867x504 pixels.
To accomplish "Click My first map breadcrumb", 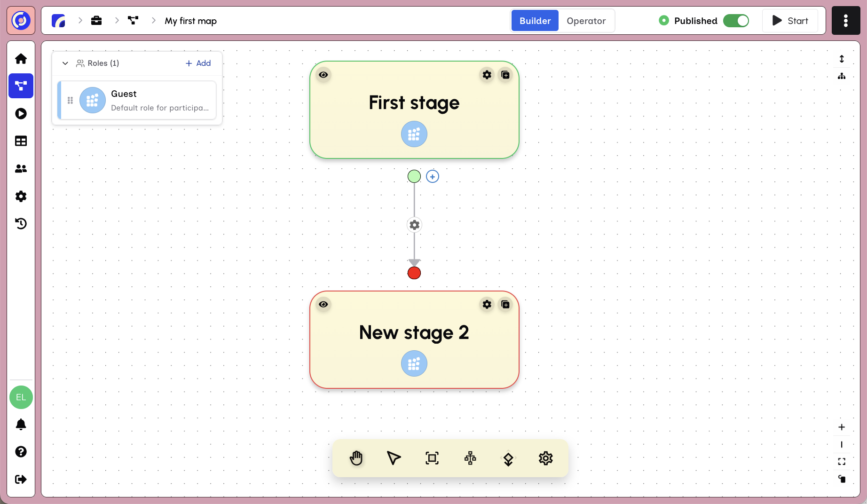I will tap(190, 21).
